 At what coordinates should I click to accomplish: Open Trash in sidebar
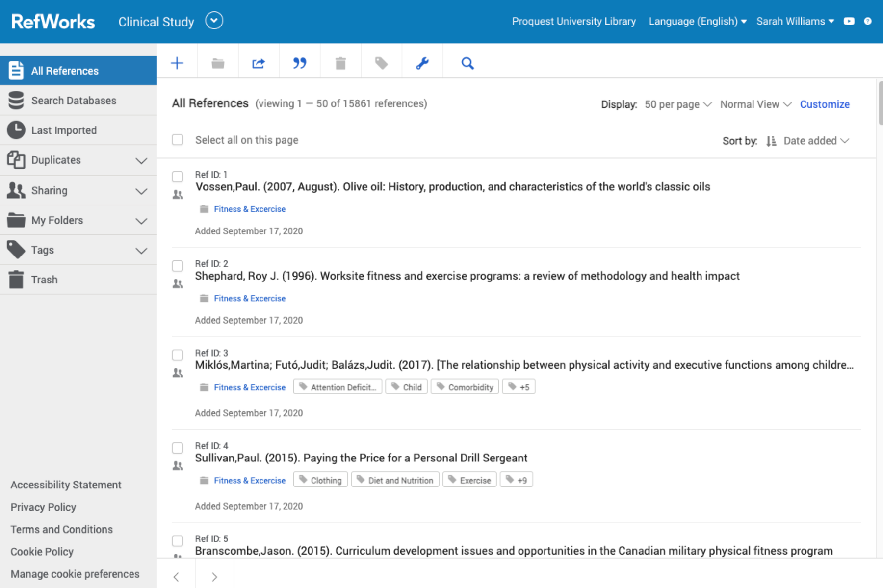pos(78,280)
